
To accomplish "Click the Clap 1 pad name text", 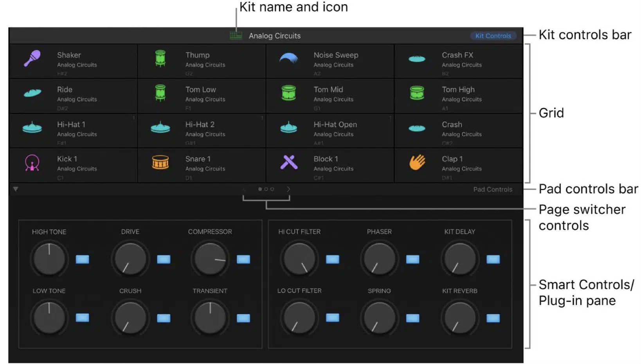I will pyautogui.click(x=452, y=159).
